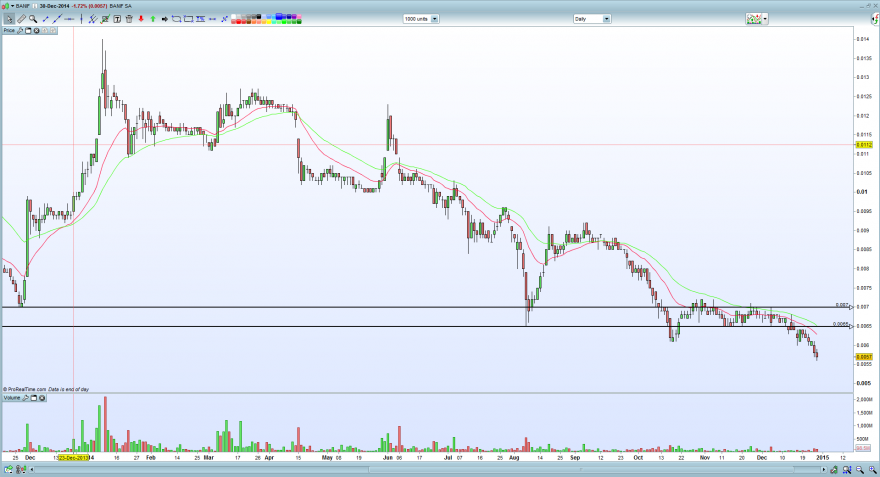Viewport: 880px width, 477px height.
Task: Open the Fibonacci grid tool with checkmark
Action: 105,19
